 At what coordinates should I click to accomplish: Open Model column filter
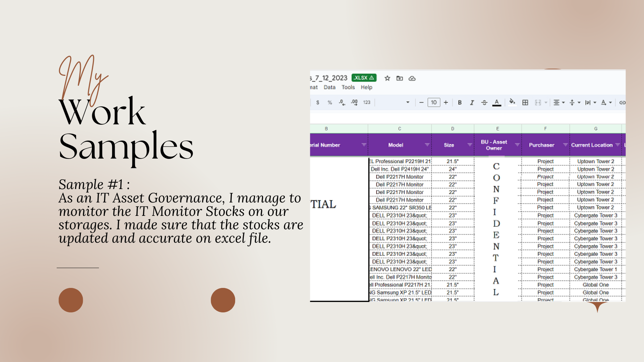pos(427,145)
